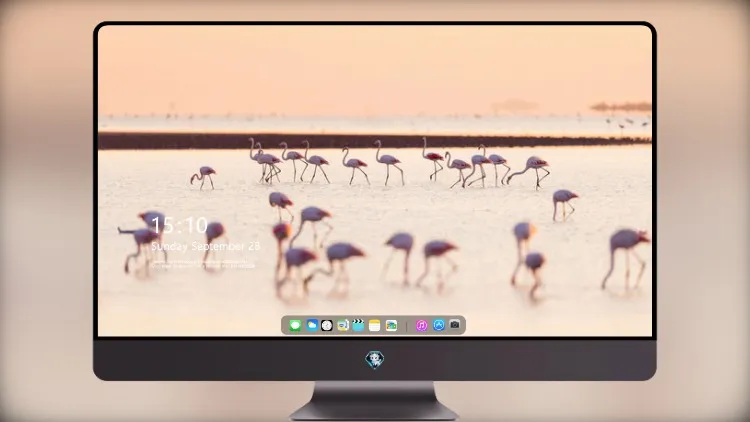Launch the Weather app from the dock
750x422 pixels.
point(312,325)
